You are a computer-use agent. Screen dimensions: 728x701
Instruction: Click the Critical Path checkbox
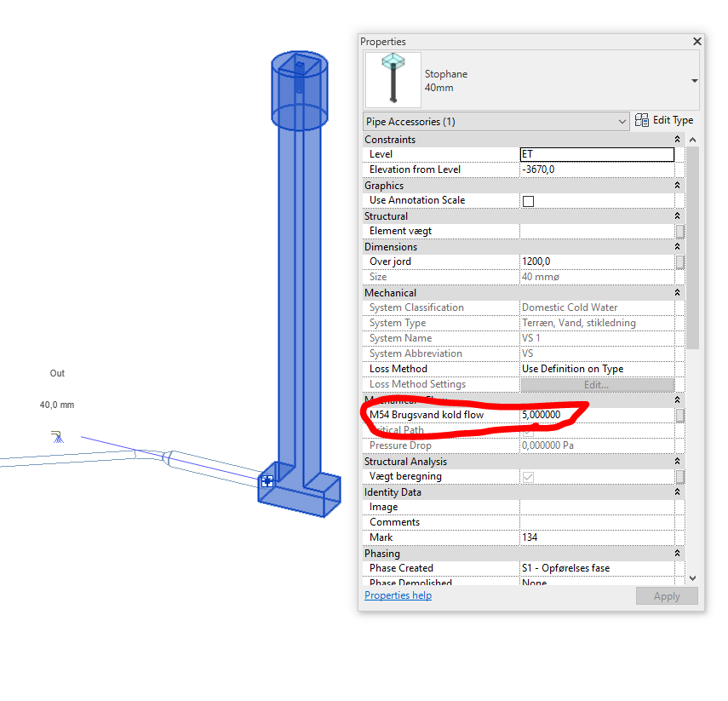click(x=526, y=430)
